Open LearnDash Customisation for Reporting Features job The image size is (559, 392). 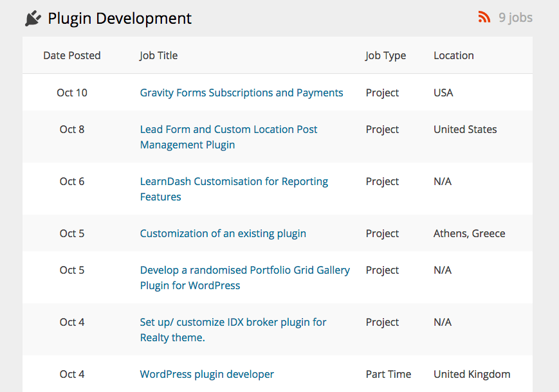point(234,182)
